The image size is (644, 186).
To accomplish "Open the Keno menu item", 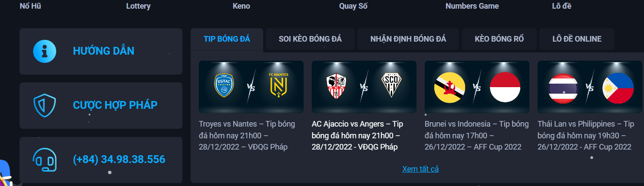I will pos(241,6).
